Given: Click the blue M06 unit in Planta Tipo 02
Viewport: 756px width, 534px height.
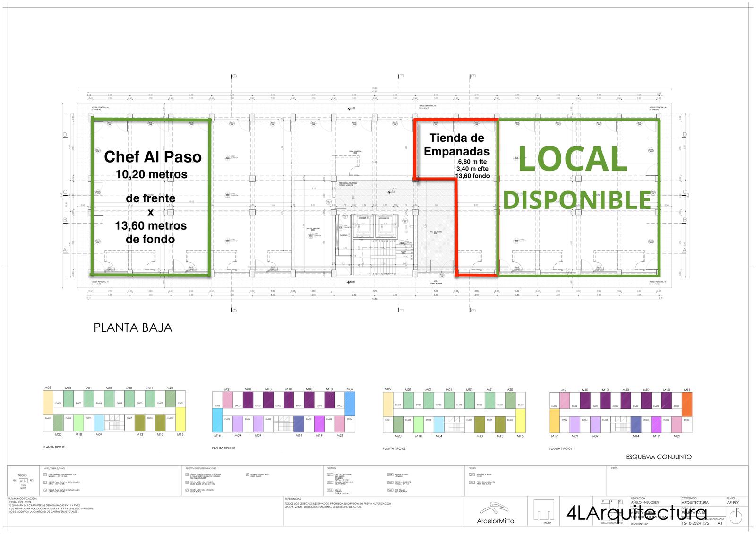Looking at the screenshot, I should [x=350, y=403].
